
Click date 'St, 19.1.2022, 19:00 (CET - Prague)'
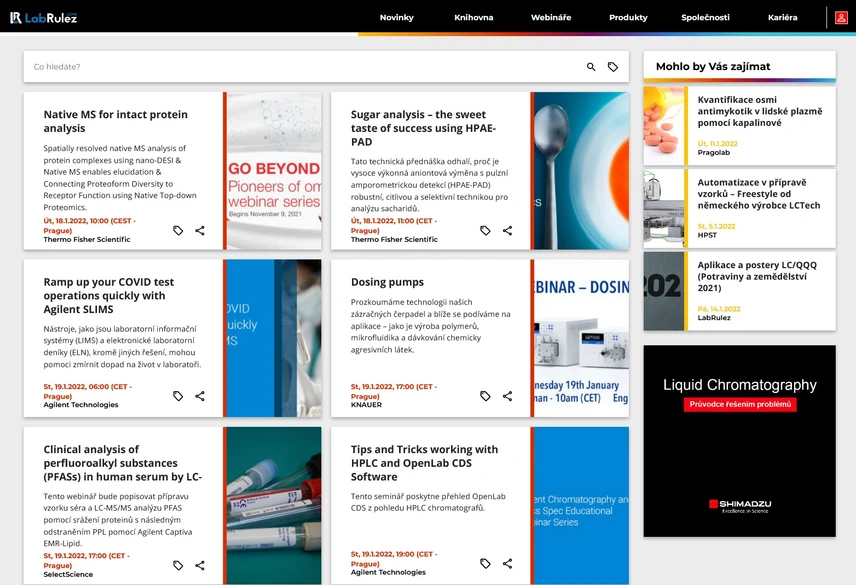394,558
